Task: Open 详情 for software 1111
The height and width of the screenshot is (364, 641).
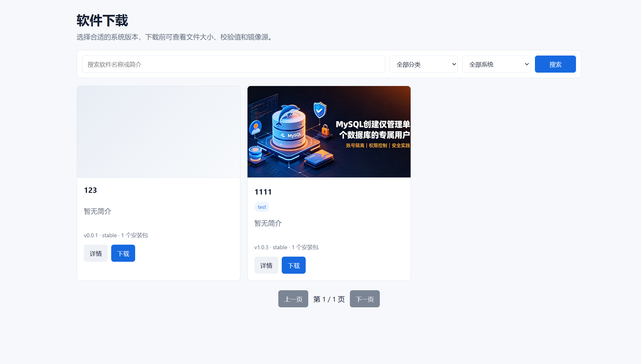Action: [x=266, y=265]
